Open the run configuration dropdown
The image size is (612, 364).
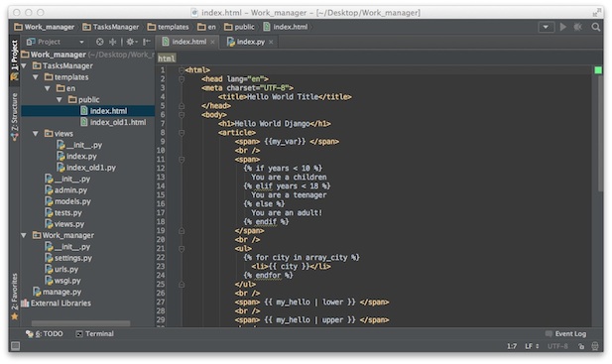point(546,27)
